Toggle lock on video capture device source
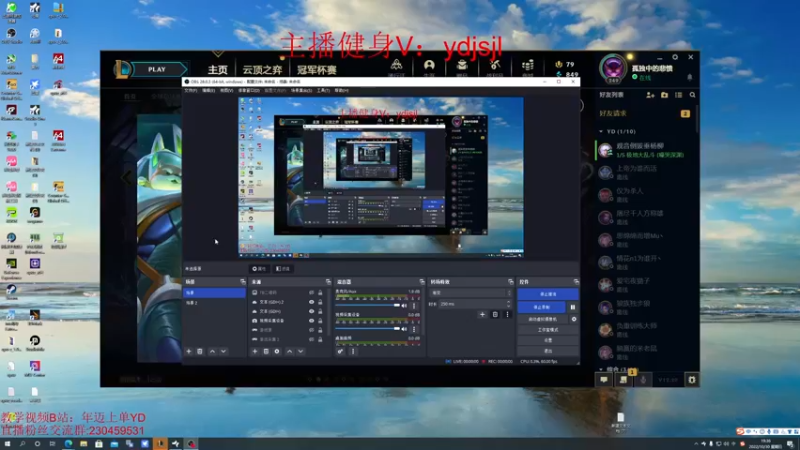Image resolution: width=800 pixels, height=450 pixels. pyautogui.click(x=320, y=320)
